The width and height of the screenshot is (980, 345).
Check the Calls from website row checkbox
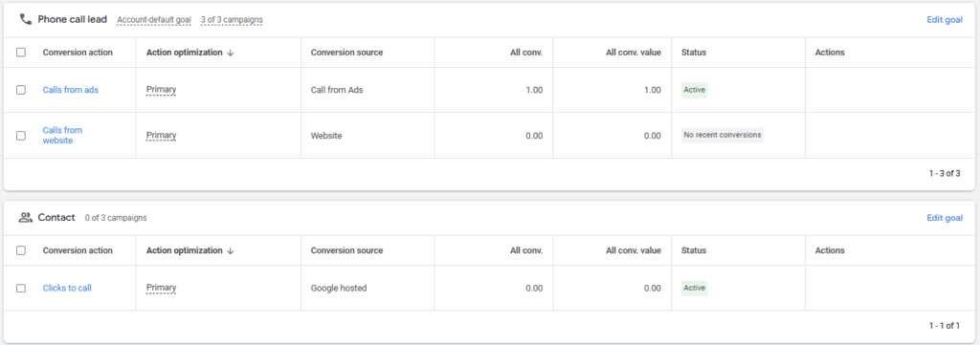click(x=21, y=136)
